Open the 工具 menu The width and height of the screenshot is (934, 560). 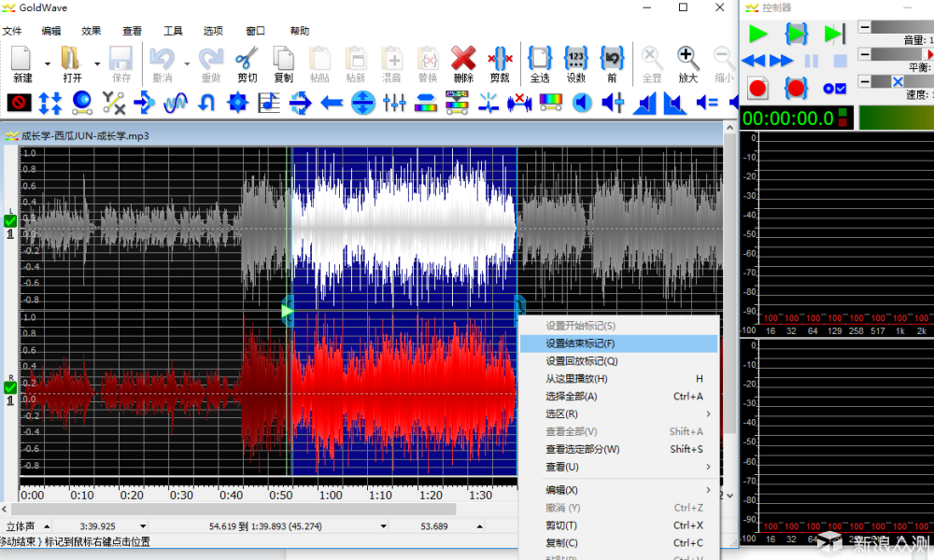coord(173,31)
